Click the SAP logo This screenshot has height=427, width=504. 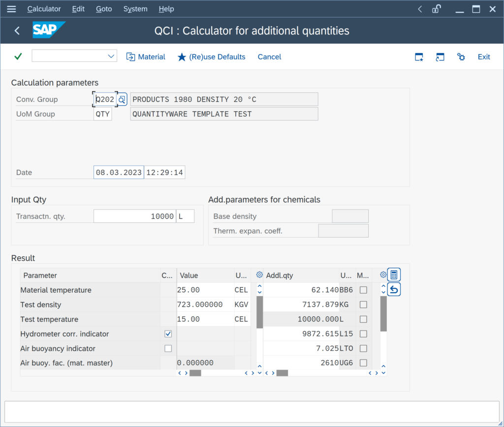49,30
